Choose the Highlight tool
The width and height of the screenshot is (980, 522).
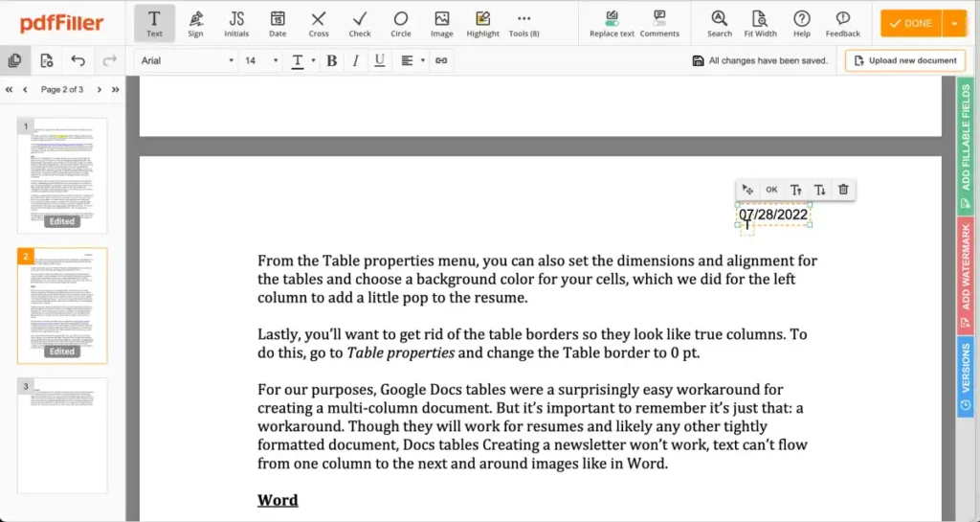click(482, 23)
